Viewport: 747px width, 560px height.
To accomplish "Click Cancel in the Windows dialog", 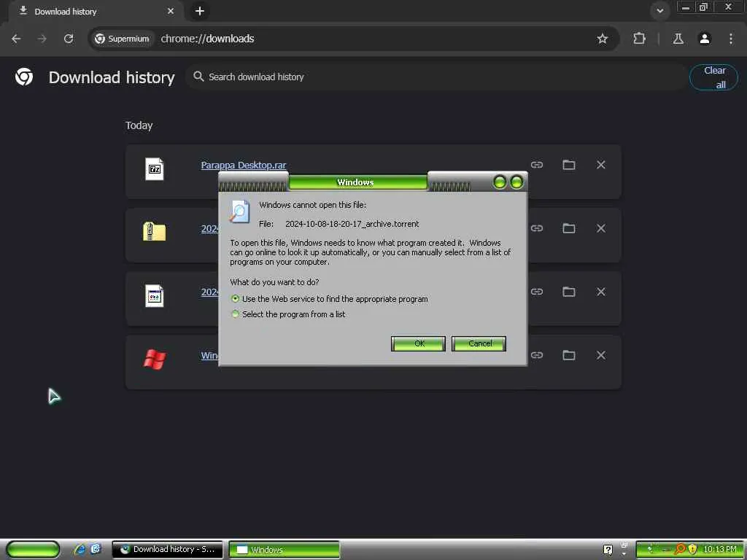I will coord(479,343).
